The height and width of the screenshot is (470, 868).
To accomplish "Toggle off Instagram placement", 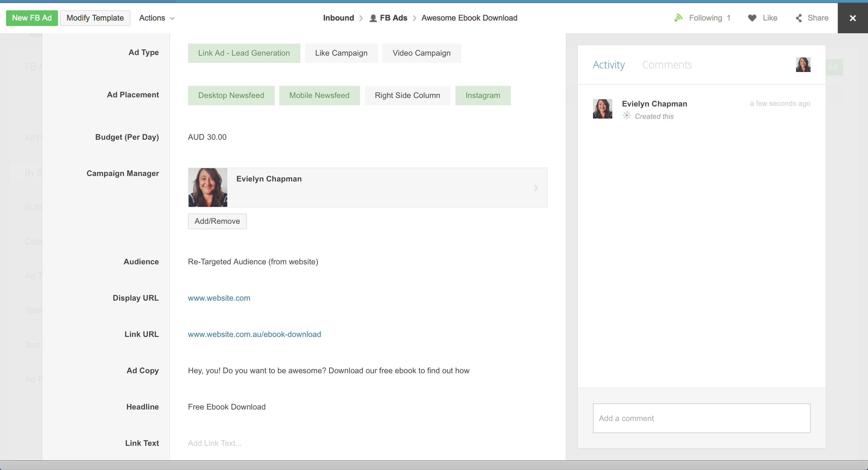I will point(483,95).
